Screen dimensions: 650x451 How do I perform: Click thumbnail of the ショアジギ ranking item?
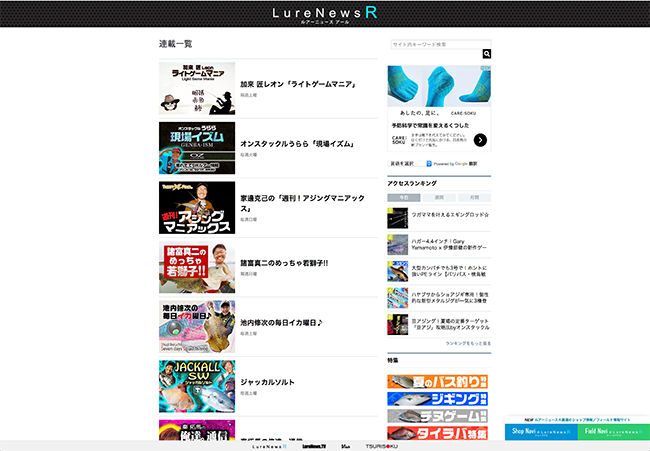pyautogui.click(x=398, y=298)
